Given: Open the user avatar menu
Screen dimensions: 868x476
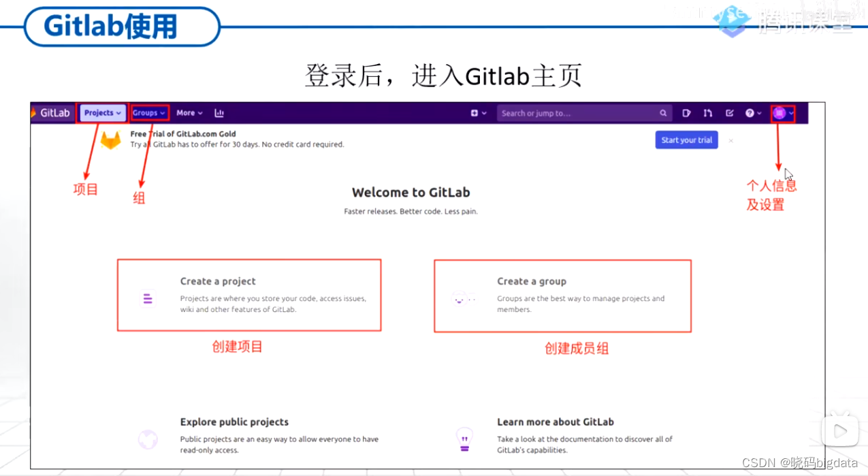Looking at the screenshot, I should point(783,113).
